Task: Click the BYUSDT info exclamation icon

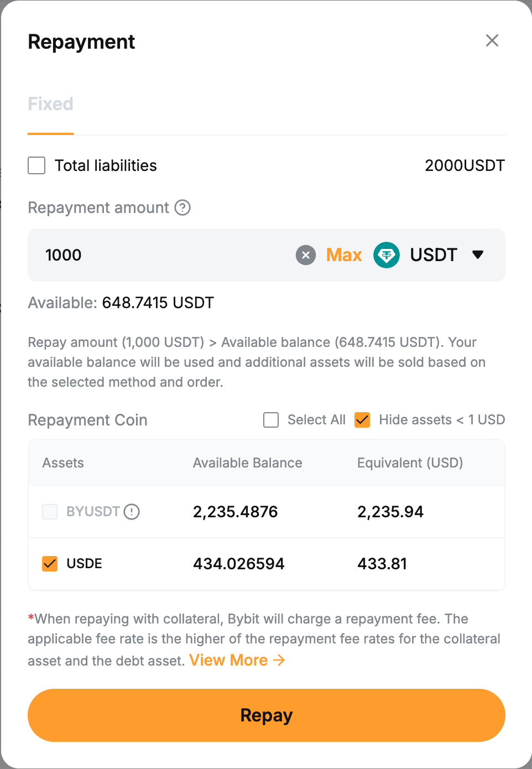Action: point(132,512)
